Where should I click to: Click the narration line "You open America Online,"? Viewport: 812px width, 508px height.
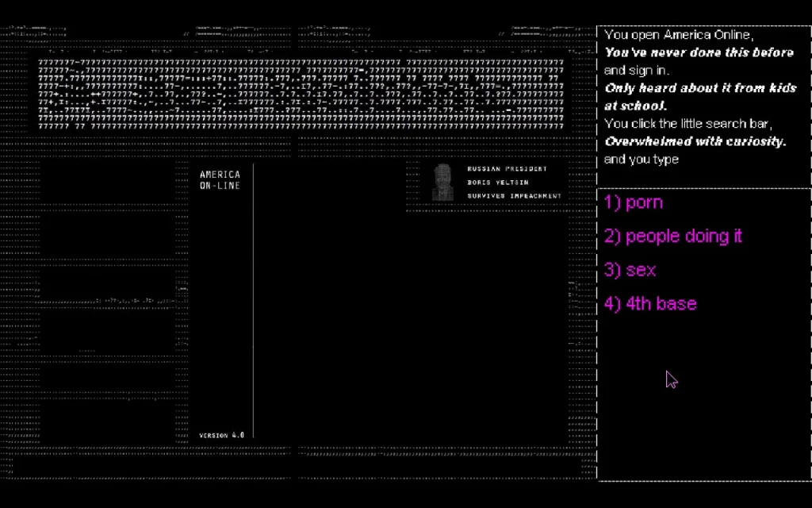pyautogui.click(x=679, y=35)
